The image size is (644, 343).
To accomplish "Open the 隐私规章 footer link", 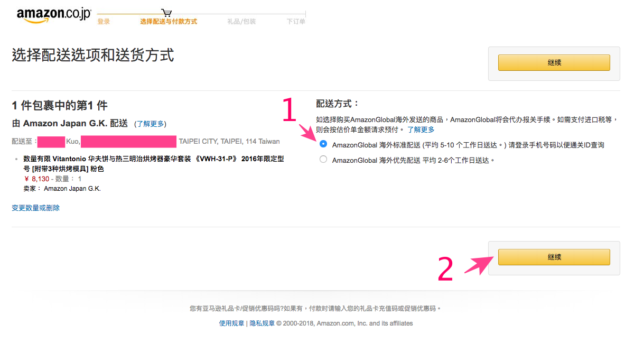I will (262, 323).
